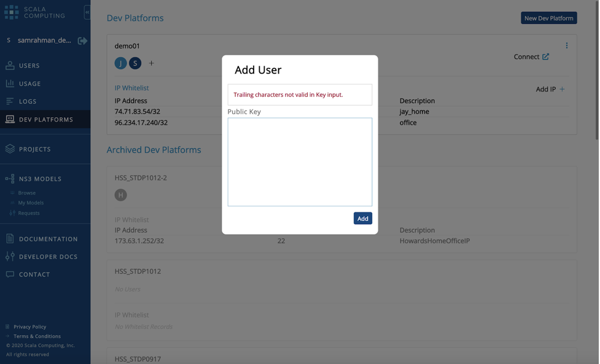Click the plus icon beside user avatars
600x364 pixels.
pyautogui.click(x=151, y=63)
